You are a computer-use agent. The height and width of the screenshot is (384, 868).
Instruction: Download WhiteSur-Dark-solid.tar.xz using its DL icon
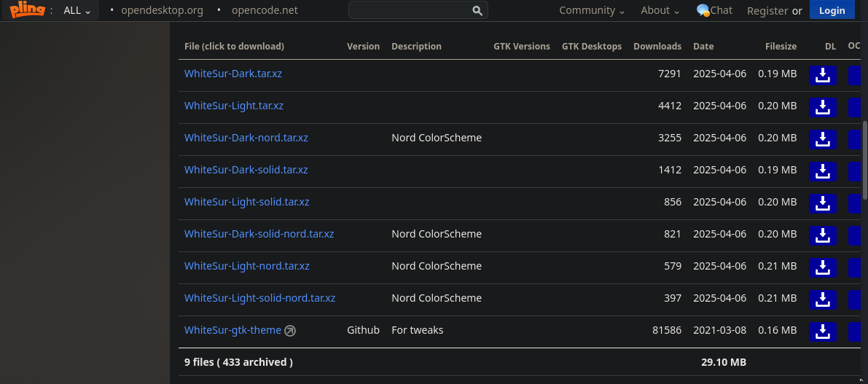pyautogui.click(x=823, y=171)
